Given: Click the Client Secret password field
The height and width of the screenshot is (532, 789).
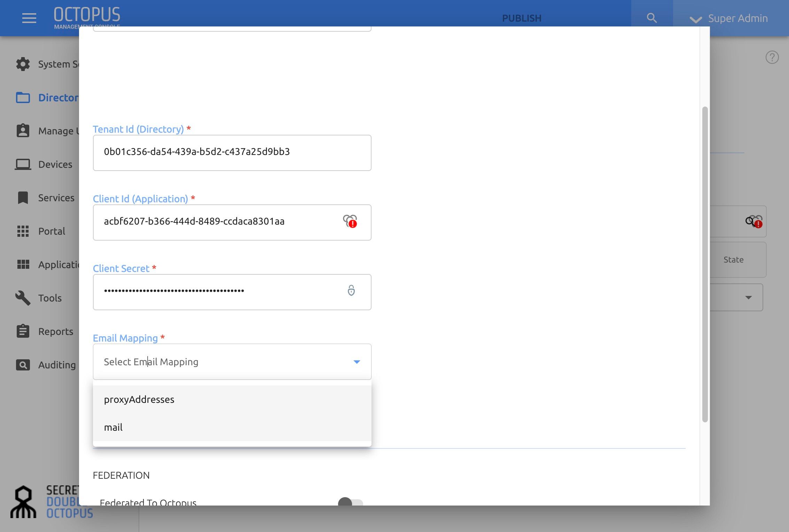Looking at the screenshot, I should pyautogui.click(x=232, y=292).
